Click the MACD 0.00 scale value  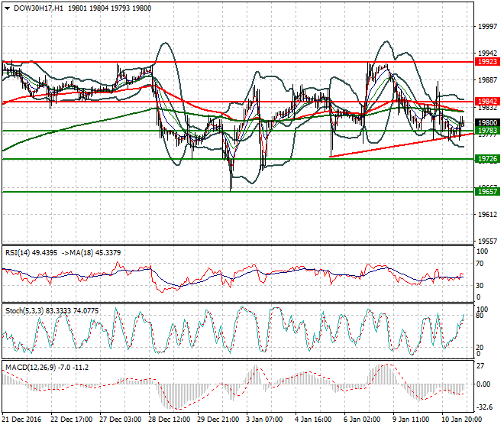[x=483, y=384]
